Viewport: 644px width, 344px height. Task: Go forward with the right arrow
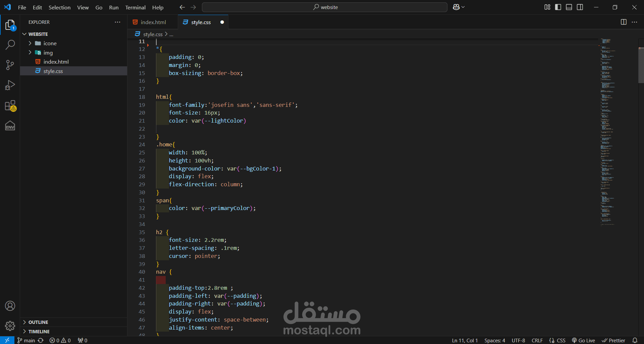(194, 7)
